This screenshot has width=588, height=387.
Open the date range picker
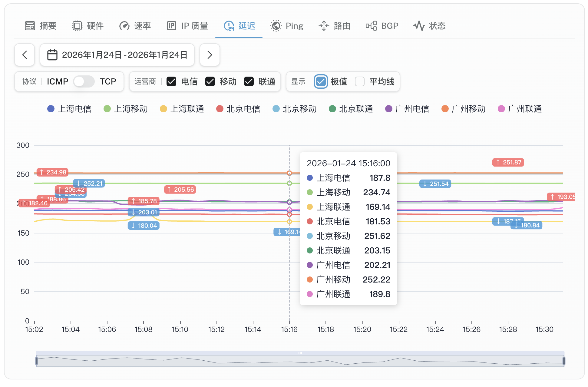[117, 55]
